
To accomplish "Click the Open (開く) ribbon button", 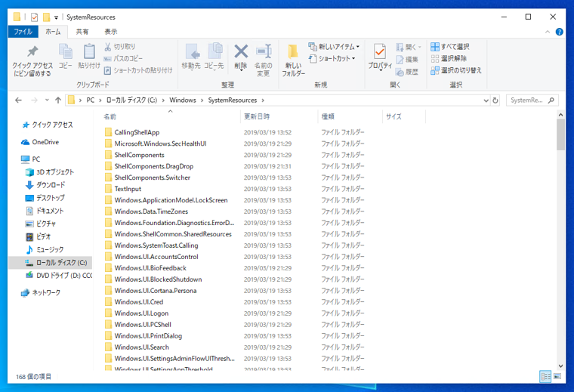I will tap(409, 47).
